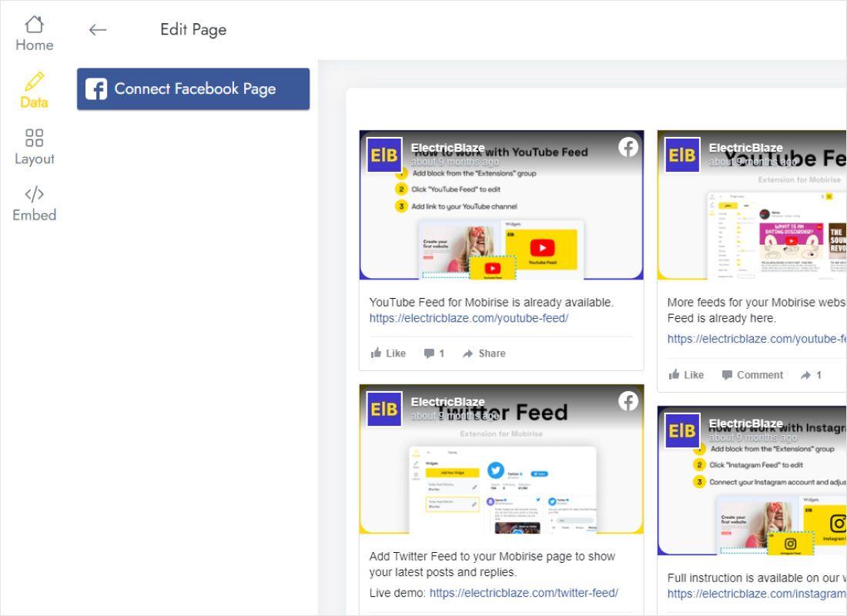
Task: Click Facebook logo on YouTube Feed how-to post
Action: pyautogui.click(x=628, y=147)
